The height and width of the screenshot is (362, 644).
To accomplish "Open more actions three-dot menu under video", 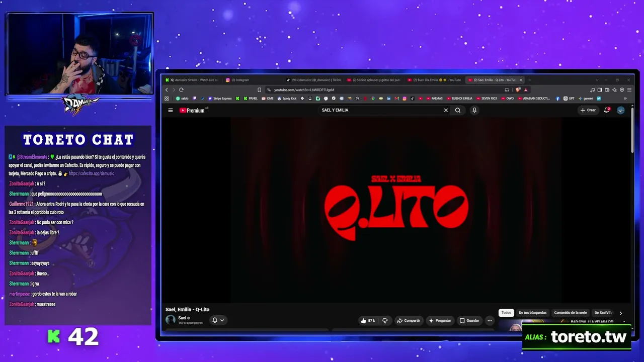I will [490, 320].
